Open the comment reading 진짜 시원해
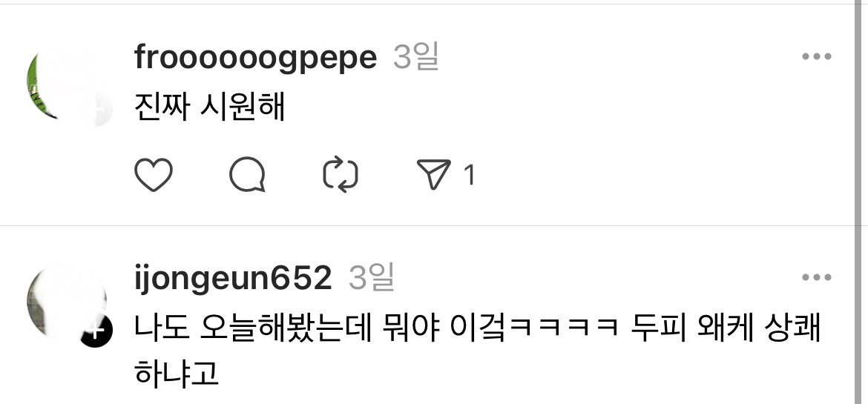The image size is (868, 404). (x=209, y=107)
